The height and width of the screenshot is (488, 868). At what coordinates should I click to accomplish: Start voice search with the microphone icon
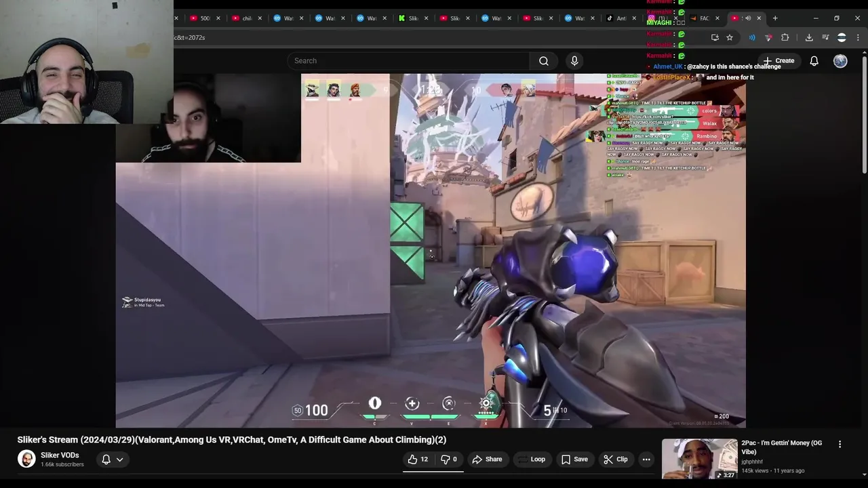pos(574,61)
